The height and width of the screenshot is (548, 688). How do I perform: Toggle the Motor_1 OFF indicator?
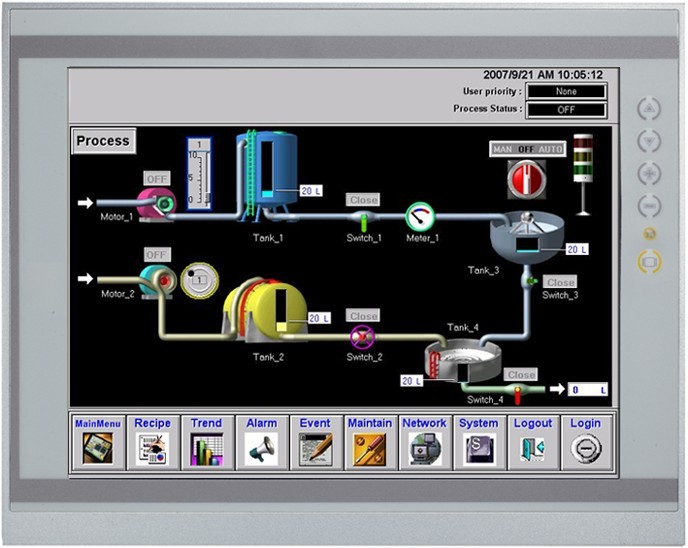(157, 178)
